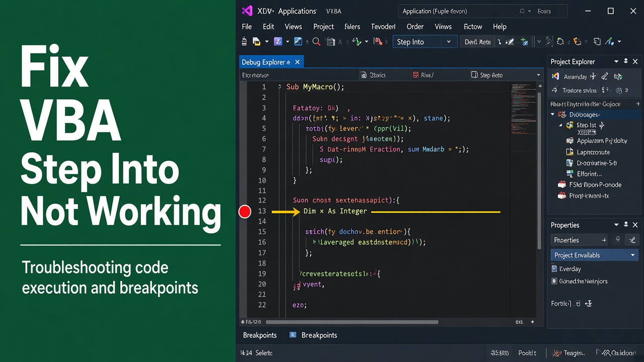Screen dimensions: 644x362
Task: Click the magnifier search icon in toolbar
Action: 316,42
